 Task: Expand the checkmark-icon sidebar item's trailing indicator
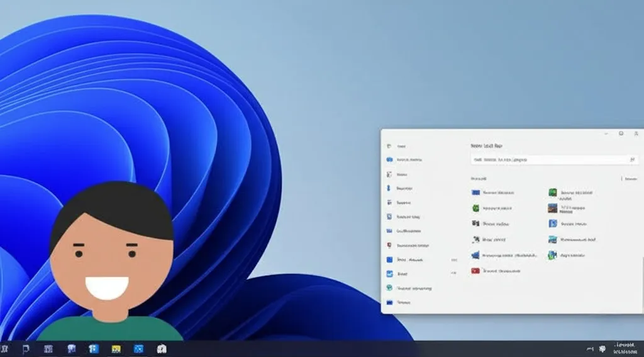[453, 274]
